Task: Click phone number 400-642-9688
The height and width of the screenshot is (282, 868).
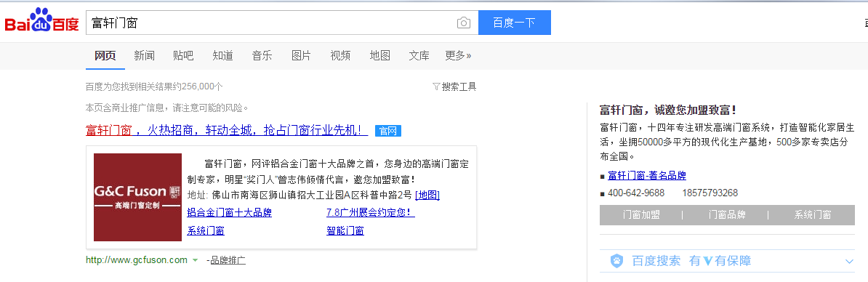Action: [636, 193]
